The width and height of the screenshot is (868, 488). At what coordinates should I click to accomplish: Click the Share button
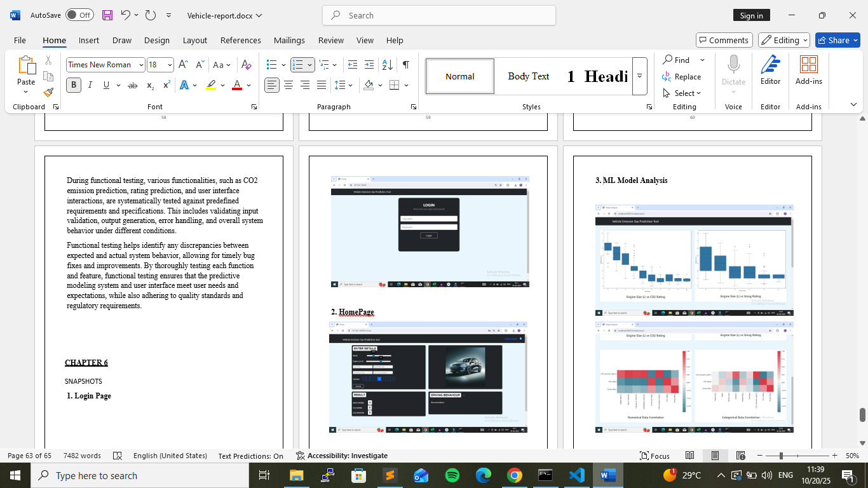point(837,40)
